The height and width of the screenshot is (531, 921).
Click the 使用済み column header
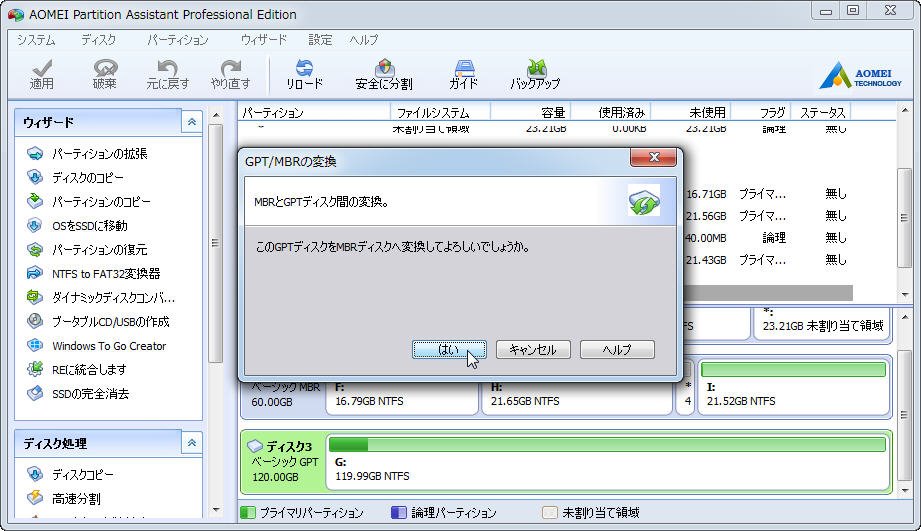click(611, 112)
